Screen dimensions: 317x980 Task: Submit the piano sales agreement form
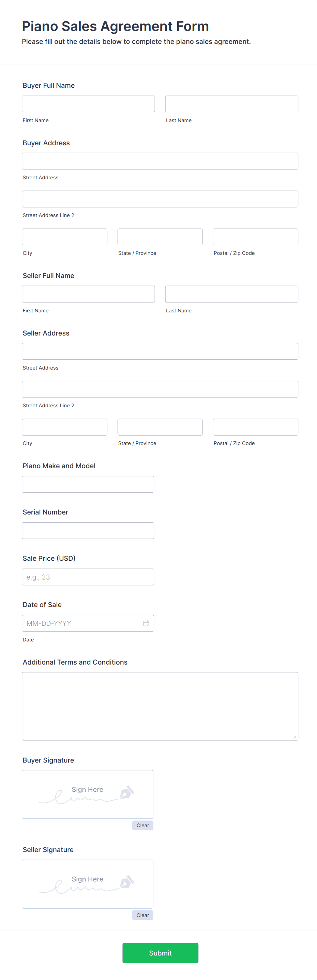tap(160, 953)
